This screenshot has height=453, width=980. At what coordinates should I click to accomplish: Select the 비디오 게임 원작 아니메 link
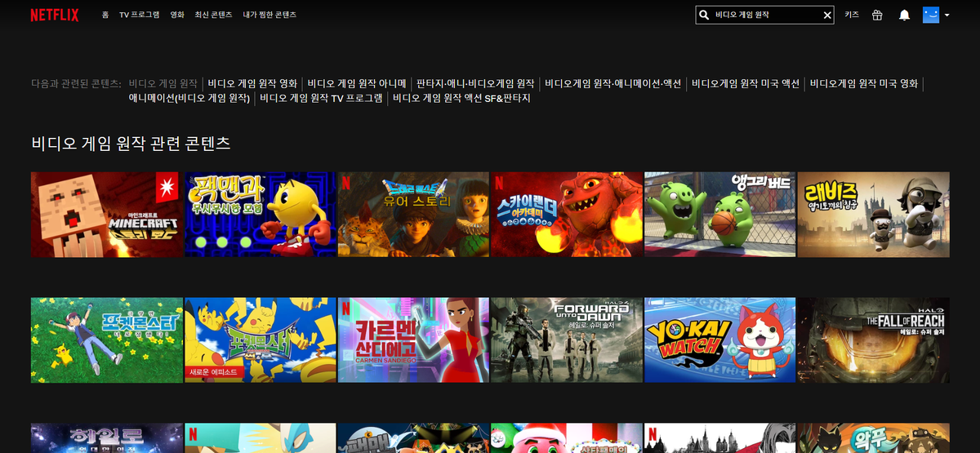tap(357, 83)
